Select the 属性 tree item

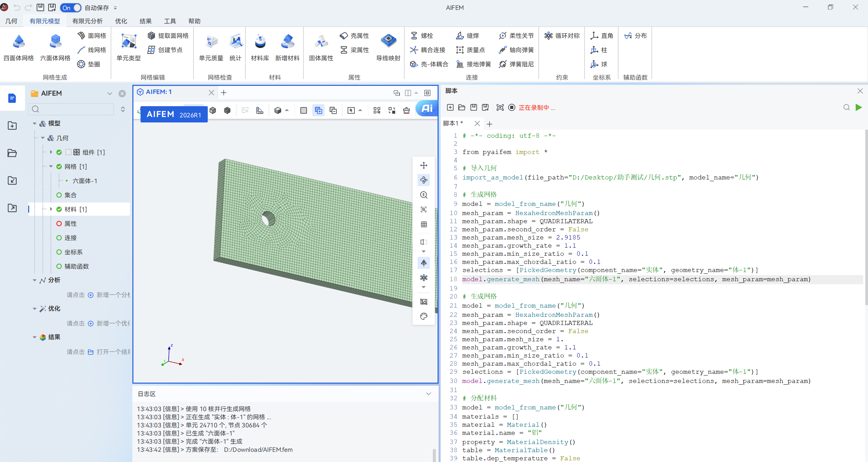[x=71, y=224]
